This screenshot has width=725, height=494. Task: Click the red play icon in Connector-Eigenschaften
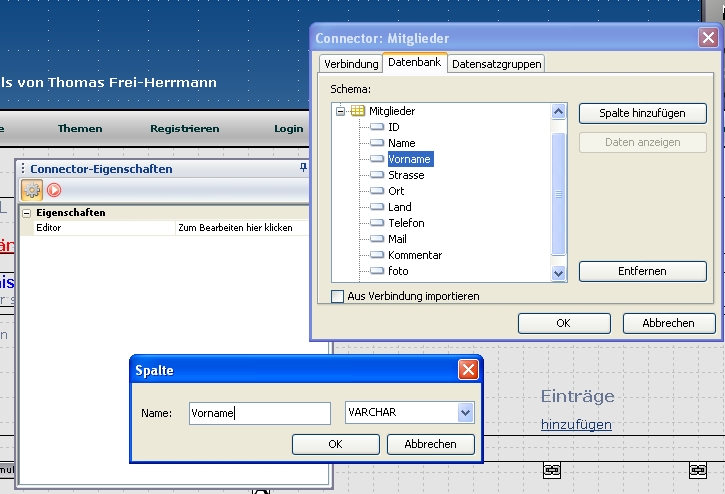click(54, 190)
